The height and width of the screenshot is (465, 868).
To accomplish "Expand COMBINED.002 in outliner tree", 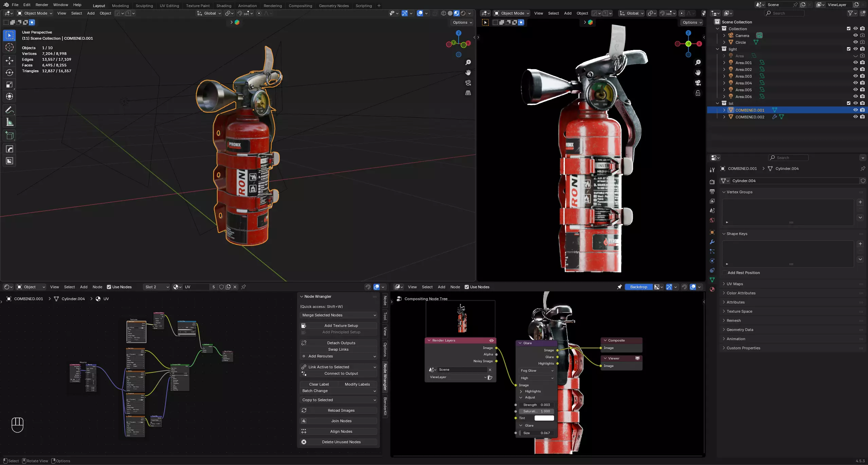I will point(724,117).
